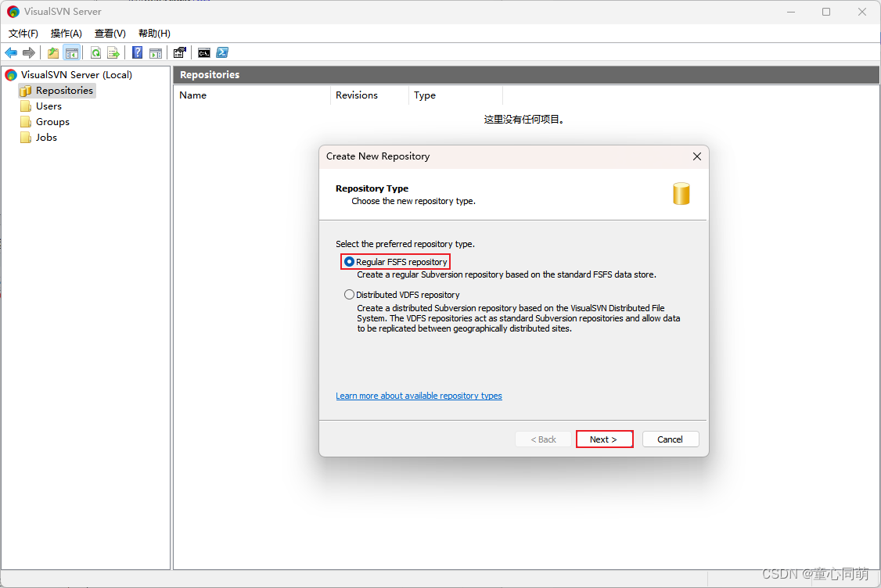881x588 pixels.
Task: Sort list by the Type column header
Action: [x=455, y=95]
